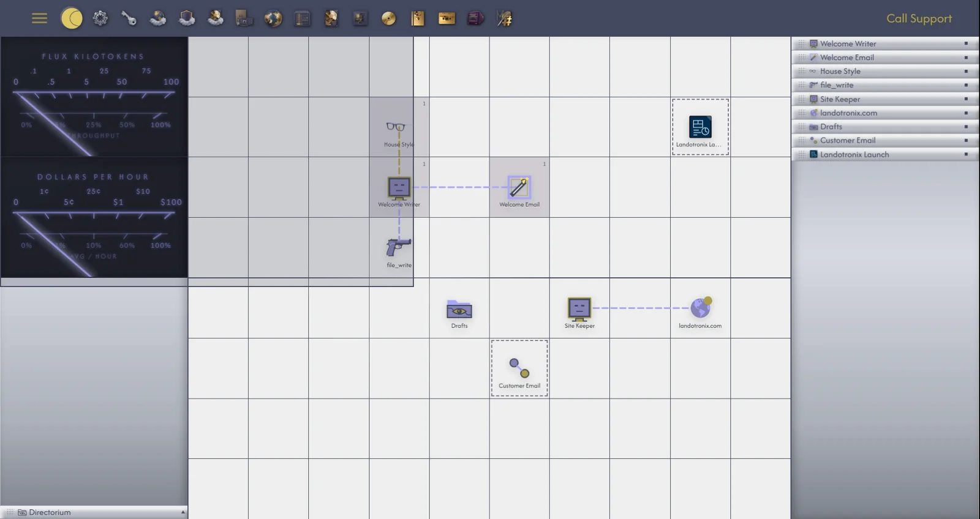Select Site Keeper row in the side list
980x519 pixels.
pos(884,99)
